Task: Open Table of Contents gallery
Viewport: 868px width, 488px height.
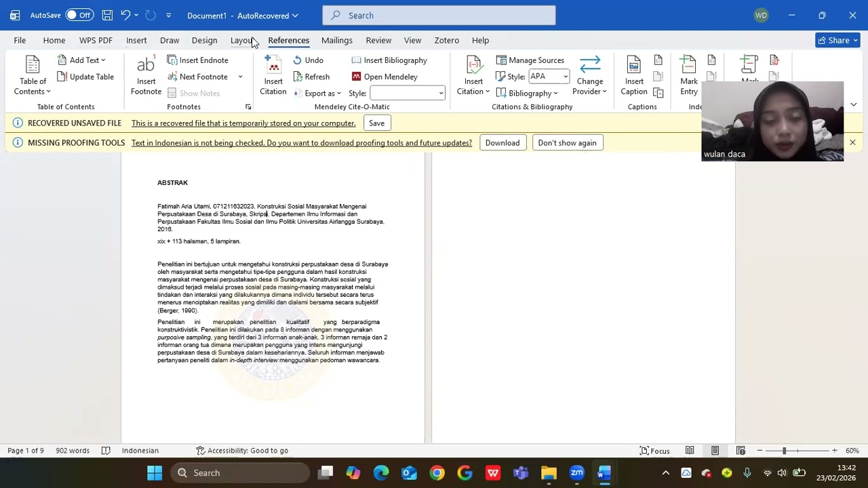Action: [33, 76]
